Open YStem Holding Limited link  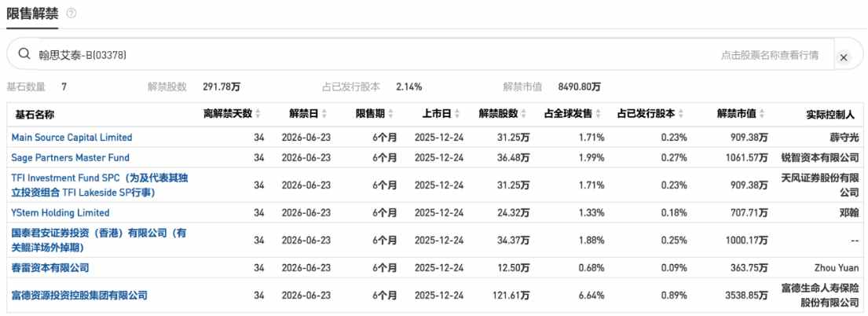click(60, 212)
